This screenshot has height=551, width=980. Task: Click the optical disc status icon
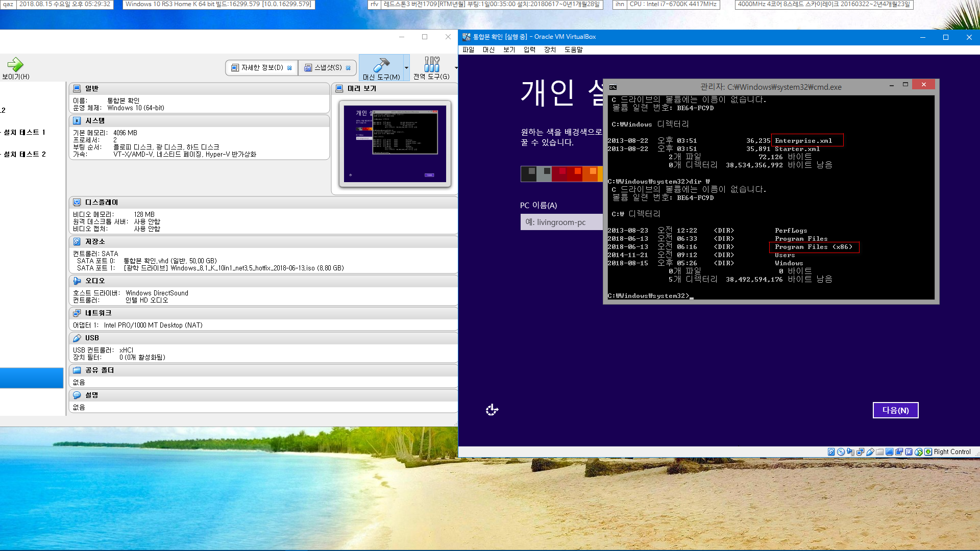(x=841, y=452)
